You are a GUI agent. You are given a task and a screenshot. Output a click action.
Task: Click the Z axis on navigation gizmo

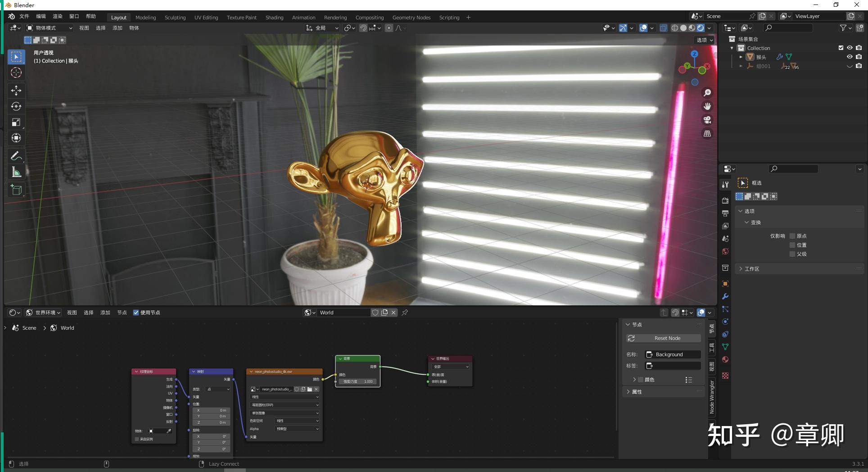(x=694, y=54)
